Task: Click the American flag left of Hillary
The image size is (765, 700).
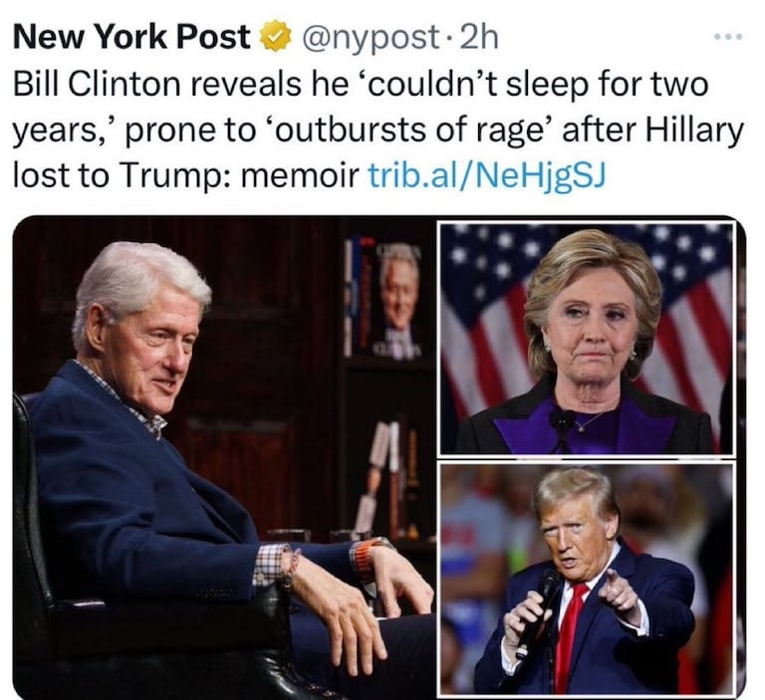Action: 482,323
